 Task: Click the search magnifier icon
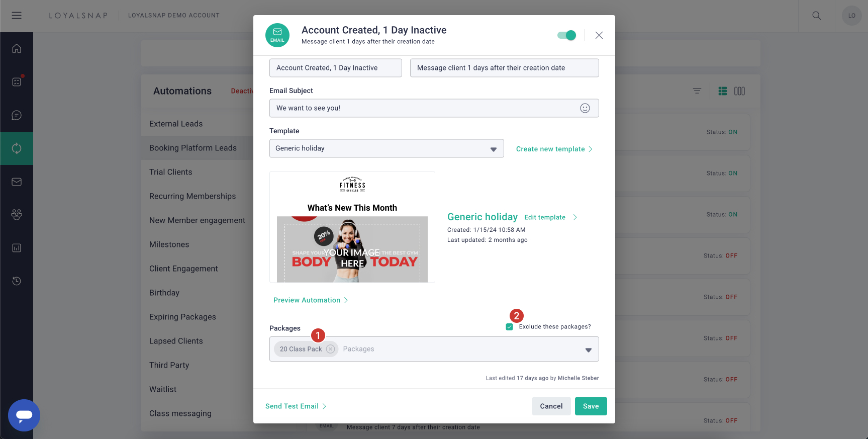[817, 16]
